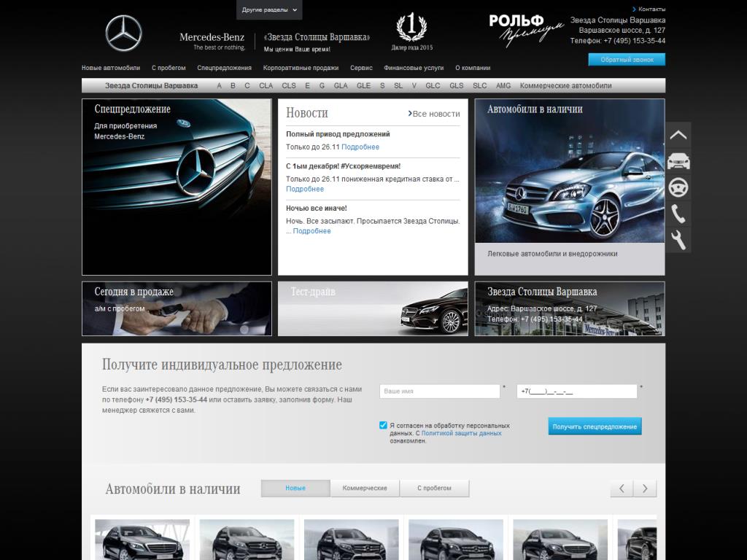The image size is (747, 560).
Task: Select B class in model bar
Action: tap(233, 86)
